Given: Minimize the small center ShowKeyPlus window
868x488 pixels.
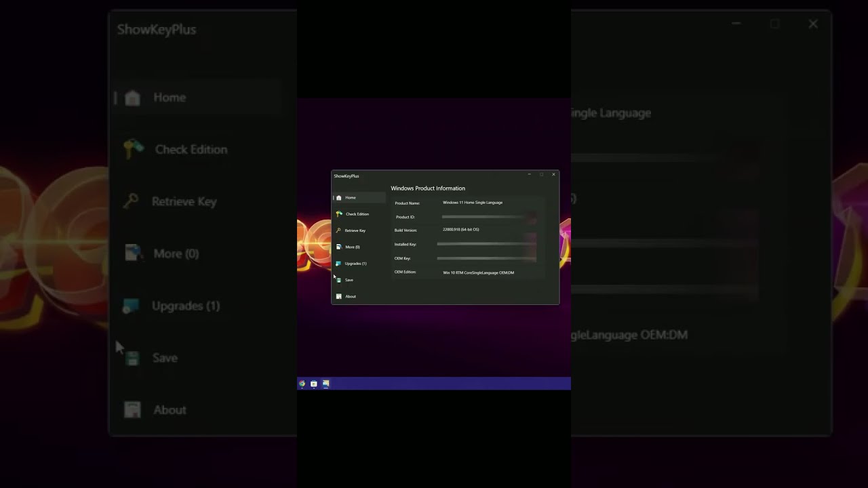Looking at the screenshot, I should click(x=530, y=175).
